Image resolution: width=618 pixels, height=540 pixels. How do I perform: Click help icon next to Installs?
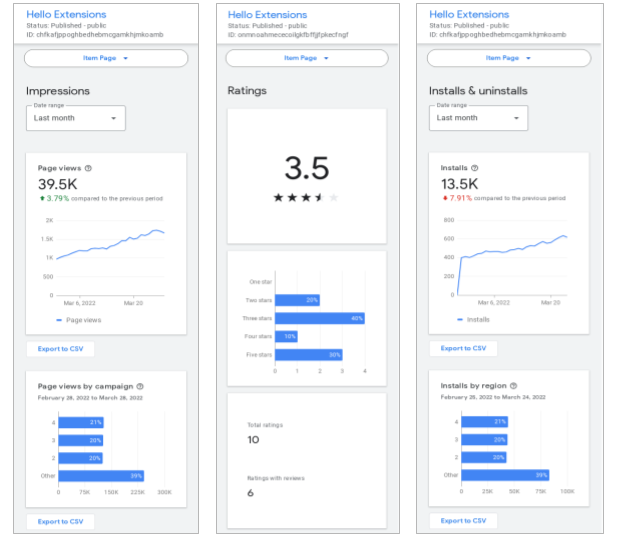[x=474, y=169]
